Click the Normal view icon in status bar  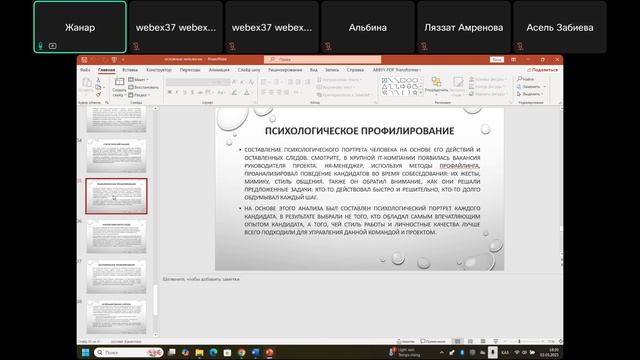tap(458, 341)
